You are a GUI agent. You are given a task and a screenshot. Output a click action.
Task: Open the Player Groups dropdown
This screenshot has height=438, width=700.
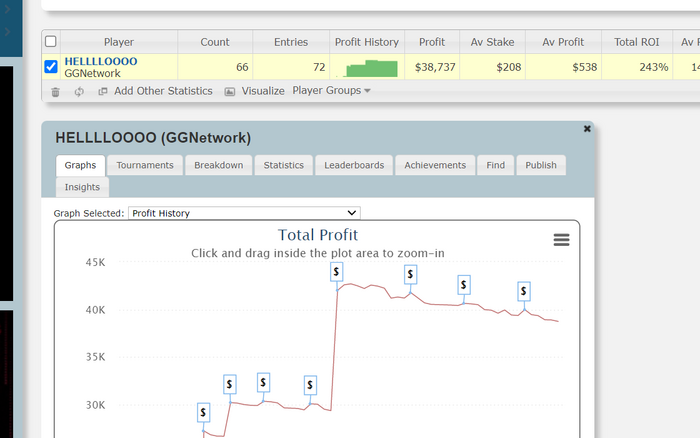pyautogui.click(x=331, y=91)
